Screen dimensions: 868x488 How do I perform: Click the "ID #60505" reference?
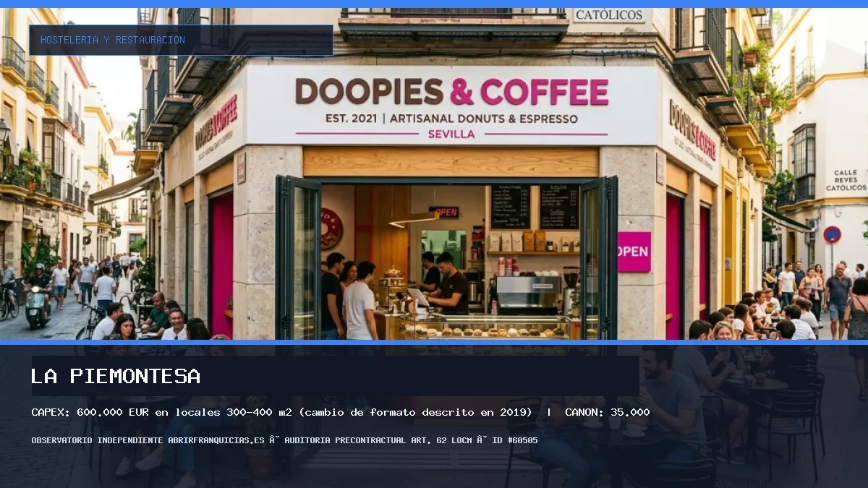pos(514,440)
